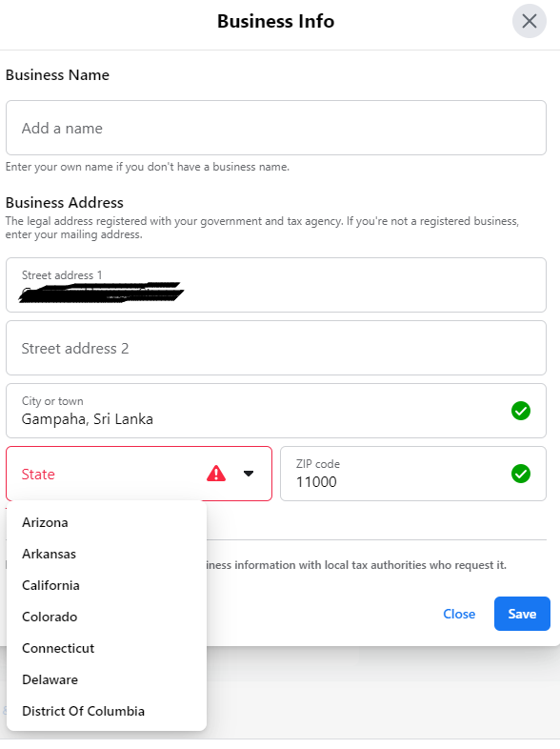
Task: Click the Close link button
Action: 459,614
